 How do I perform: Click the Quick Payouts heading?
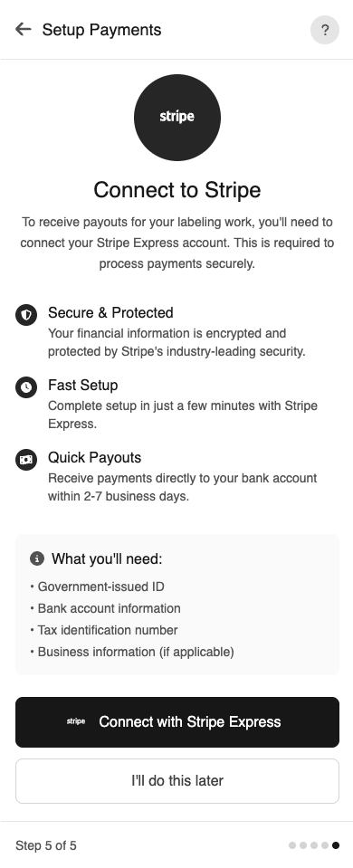[95, 457]
